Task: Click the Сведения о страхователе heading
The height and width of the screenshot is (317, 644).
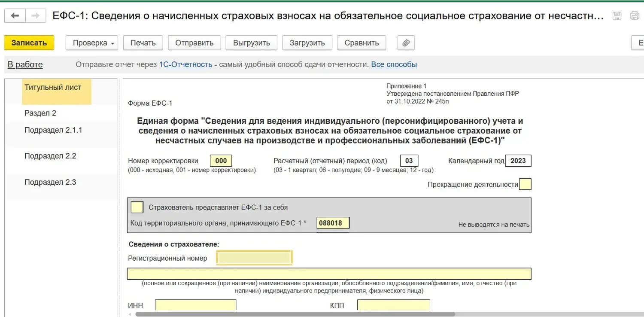Action: click(x=174, y=244)
